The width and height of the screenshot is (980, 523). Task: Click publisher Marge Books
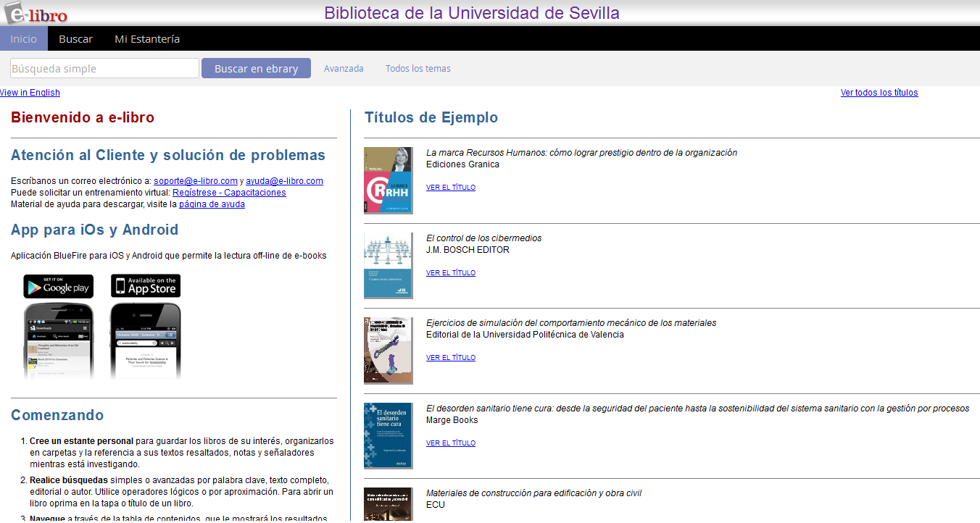452,420
